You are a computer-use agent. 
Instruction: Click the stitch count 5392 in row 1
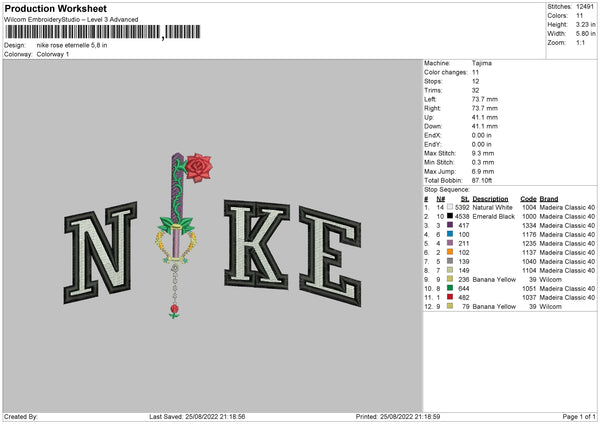(462, 207)
